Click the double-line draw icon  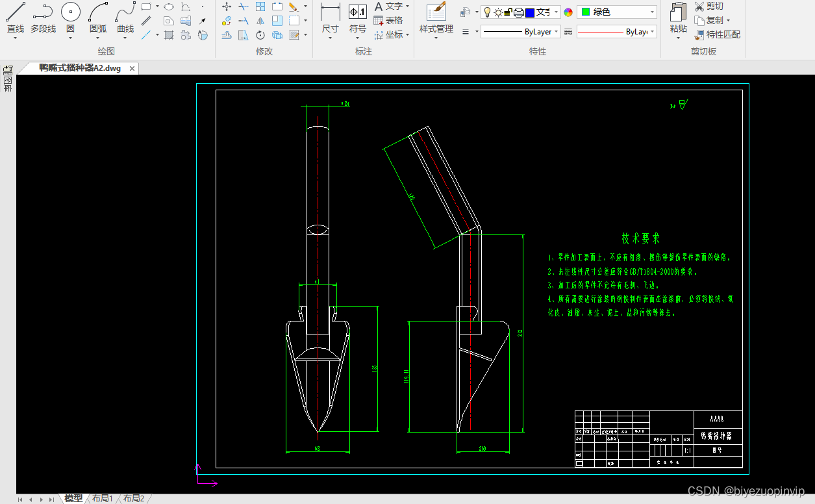pyautogui.click(x=146, y=21)
